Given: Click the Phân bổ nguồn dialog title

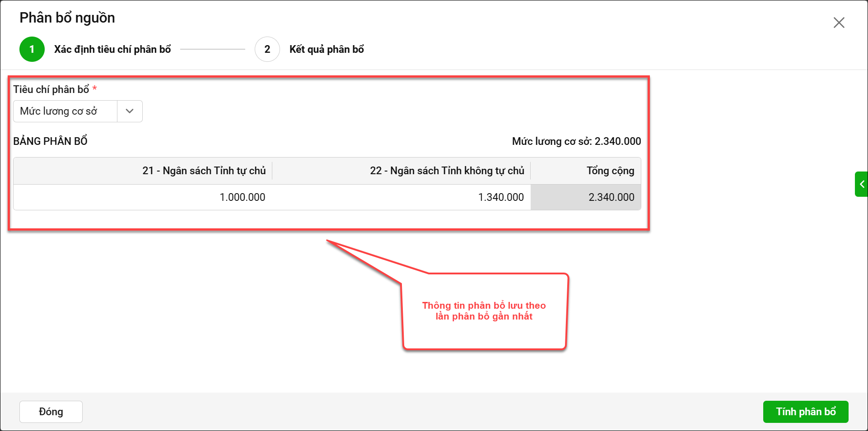Looking at the screenshot, I should pyautogui.click(x=67, y=18).
